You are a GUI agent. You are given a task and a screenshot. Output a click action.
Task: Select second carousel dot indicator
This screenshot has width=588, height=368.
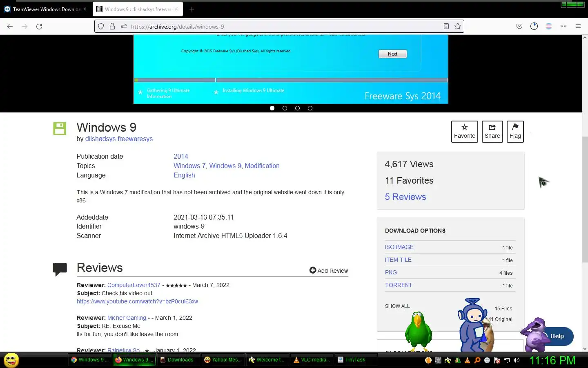285,108
